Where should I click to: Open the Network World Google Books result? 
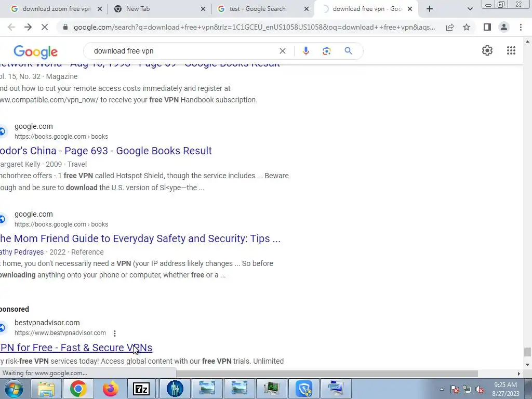(x=140, y=64)
